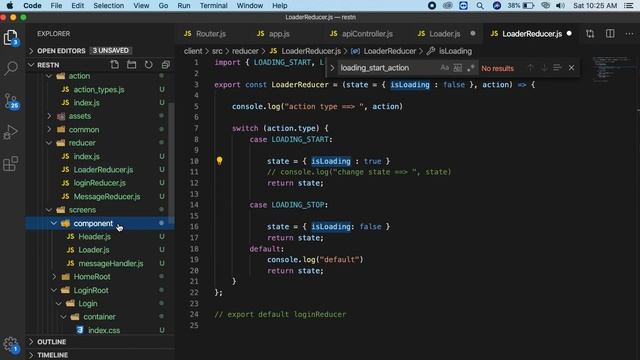Refresh the explorer file tree
This screenshot has height=360, width=640.
point(149,65)
